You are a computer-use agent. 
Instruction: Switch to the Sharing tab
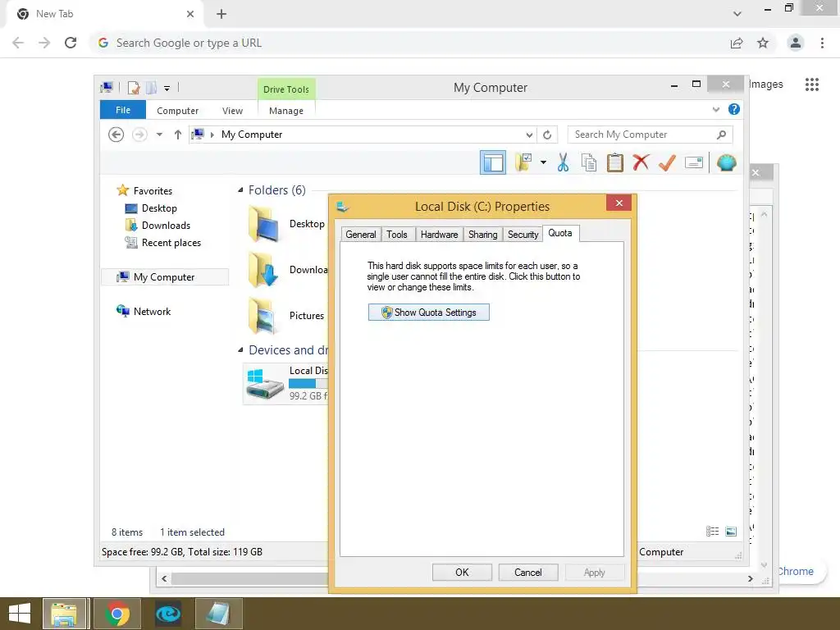pyautogui.click(x=482, y=234)
